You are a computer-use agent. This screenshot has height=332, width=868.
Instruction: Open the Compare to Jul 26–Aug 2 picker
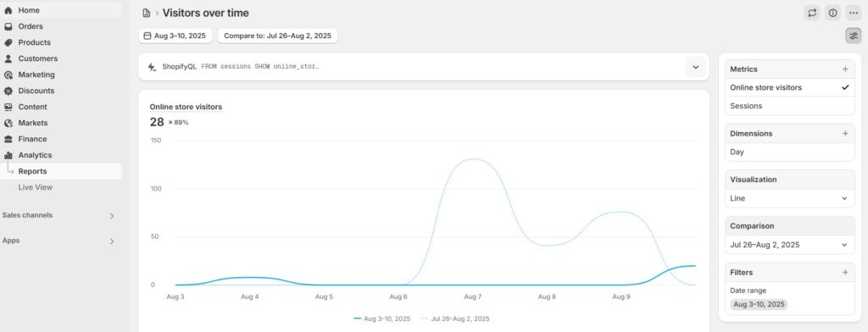click(x=277, y=36)
